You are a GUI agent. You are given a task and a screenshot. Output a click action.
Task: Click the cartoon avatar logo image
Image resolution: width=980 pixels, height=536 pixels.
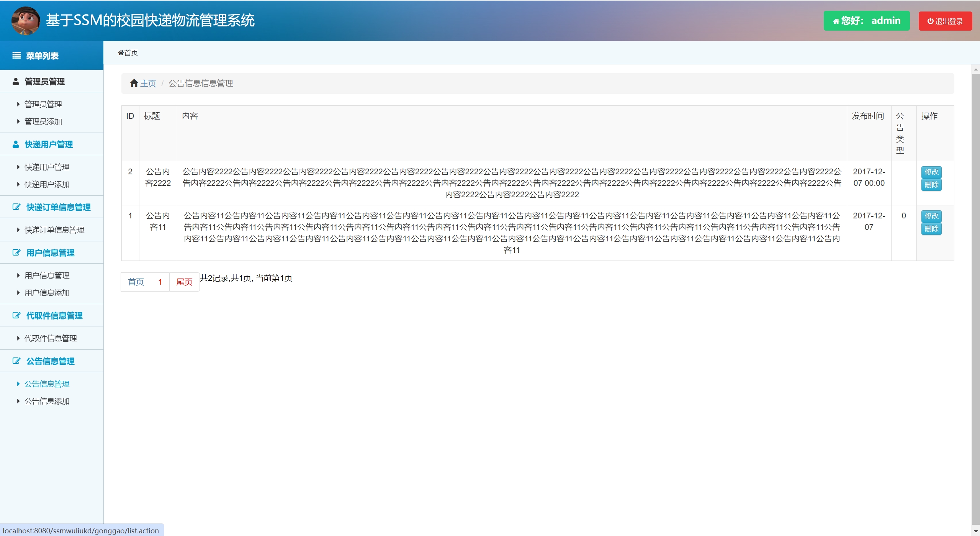click(x=26, y=21)
